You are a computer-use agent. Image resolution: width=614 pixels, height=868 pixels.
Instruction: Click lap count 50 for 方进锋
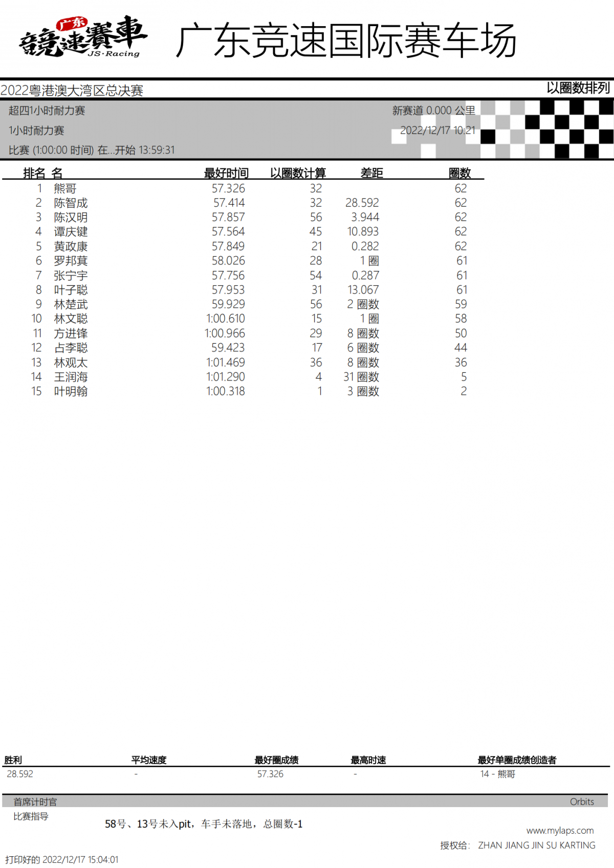coord(461,333)
